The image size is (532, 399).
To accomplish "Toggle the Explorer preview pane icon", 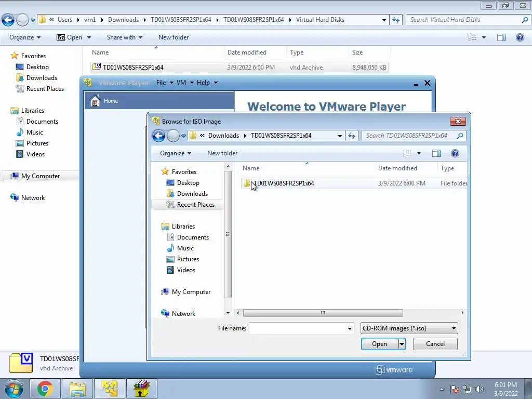I will [x=501, y=37].
